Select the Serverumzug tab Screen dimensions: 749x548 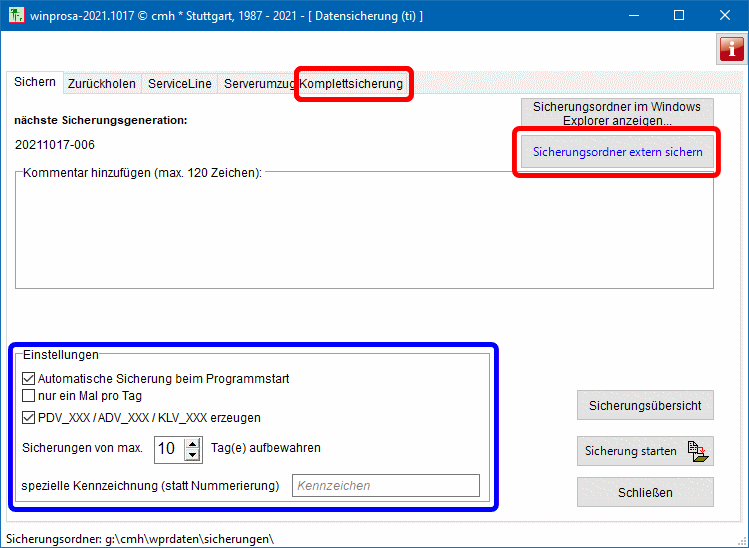tap(258, 84)
